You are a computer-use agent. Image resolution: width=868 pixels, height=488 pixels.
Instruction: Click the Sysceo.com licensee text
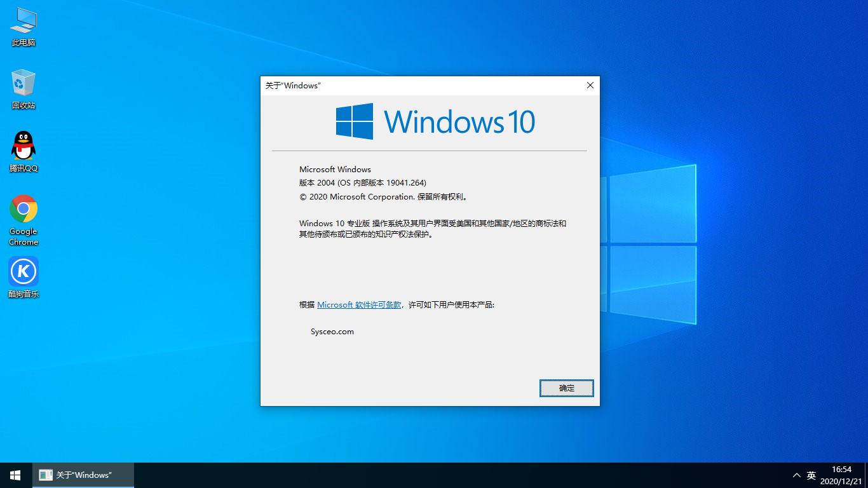332,332
